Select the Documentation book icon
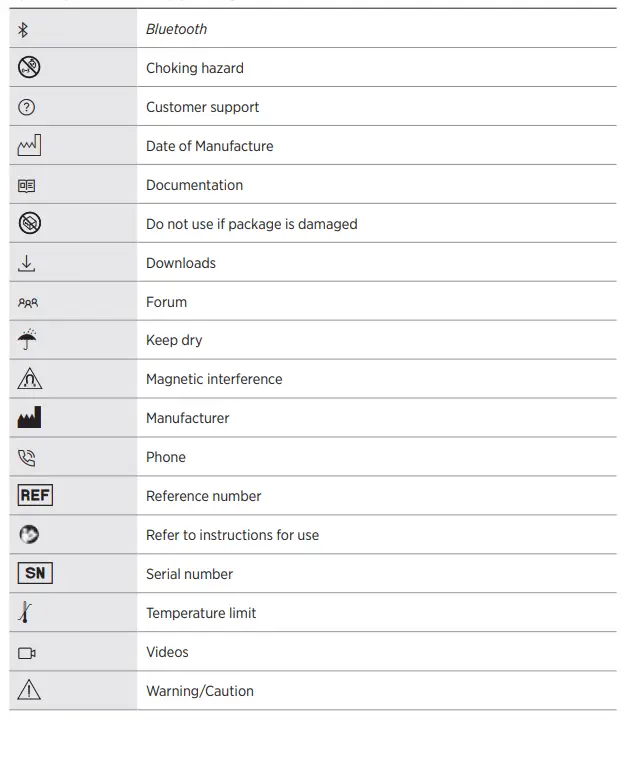Screen dimensions: 629x770 27,185
